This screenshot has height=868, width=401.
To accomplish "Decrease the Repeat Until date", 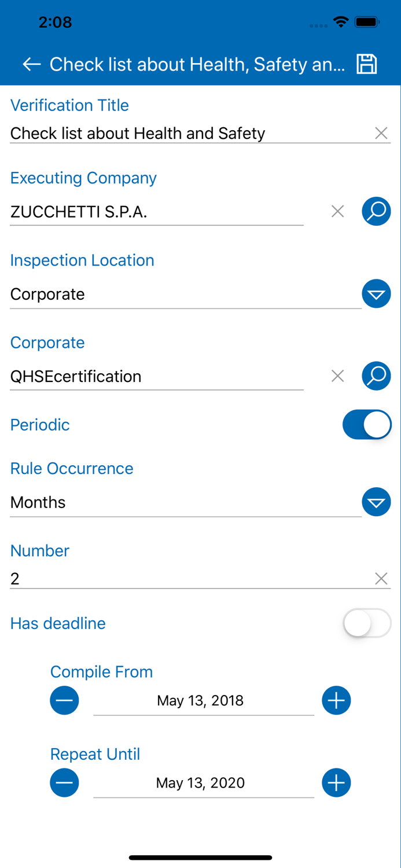I will 64,782.
